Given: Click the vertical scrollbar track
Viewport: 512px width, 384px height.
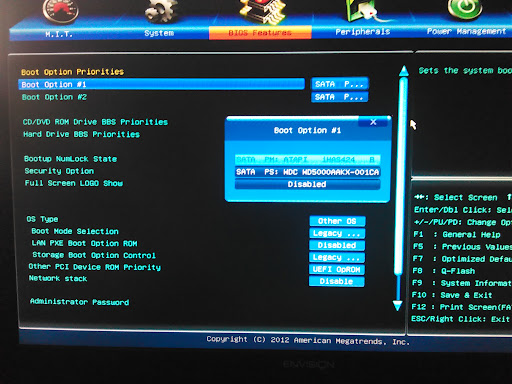Looking at the screenshot, I should (x=400, y=177).
